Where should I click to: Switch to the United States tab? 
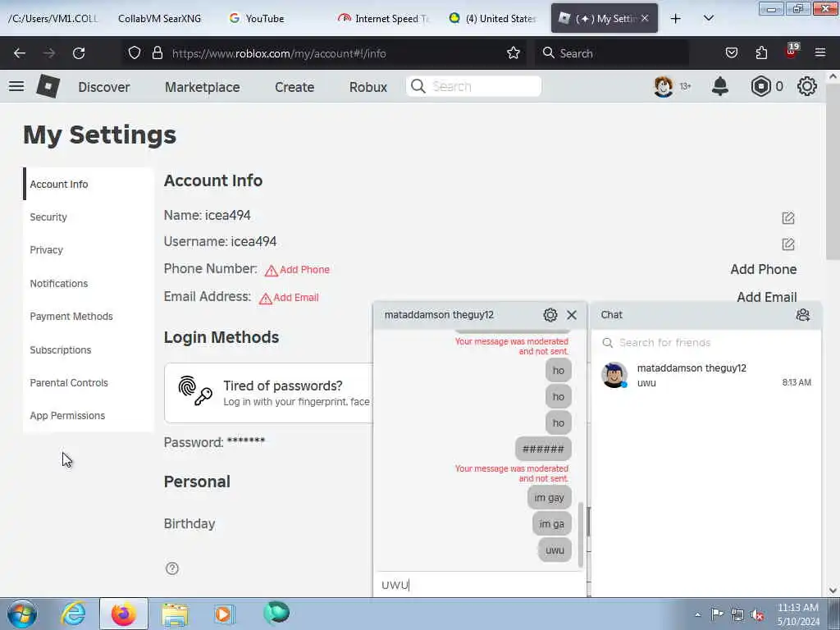[493, 18]
